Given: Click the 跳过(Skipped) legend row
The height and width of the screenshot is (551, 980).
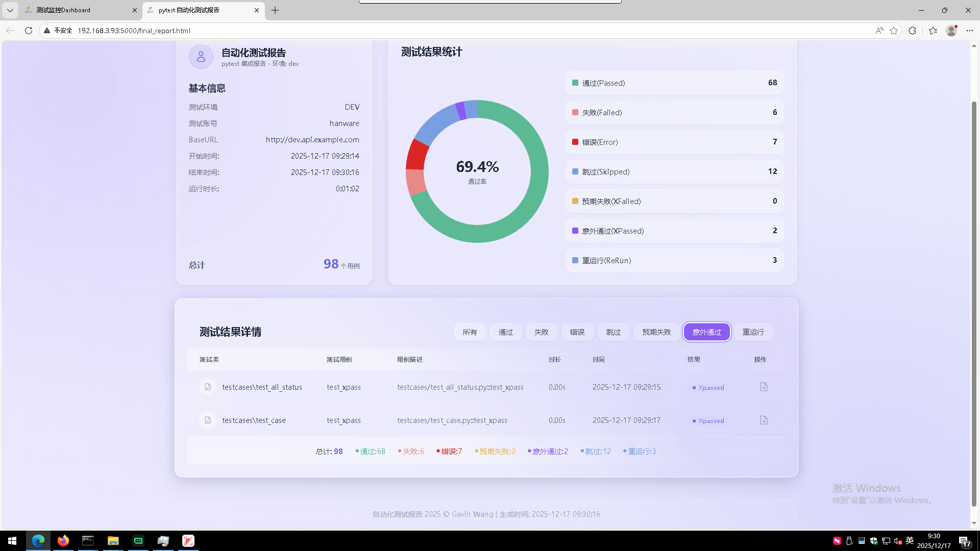Looking at the screenshot, I should [x=674, y=171].
